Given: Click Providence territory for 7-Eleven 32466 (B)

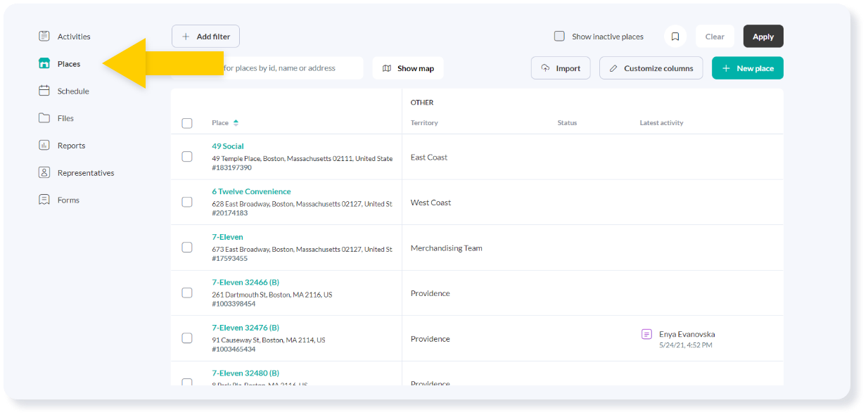Looking at the screenshot, I should (x=430, y=293).
